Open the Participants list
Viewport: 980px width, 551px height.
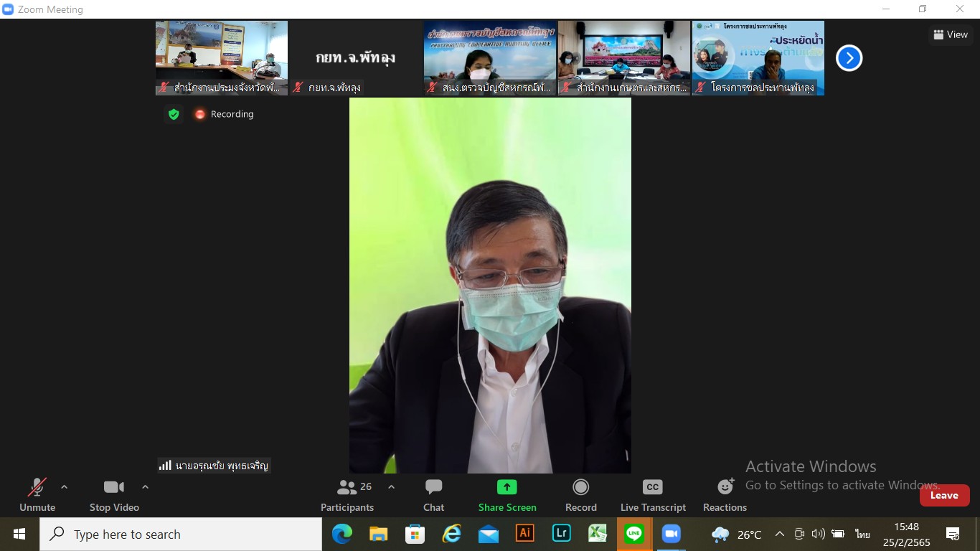click(348, 495)
